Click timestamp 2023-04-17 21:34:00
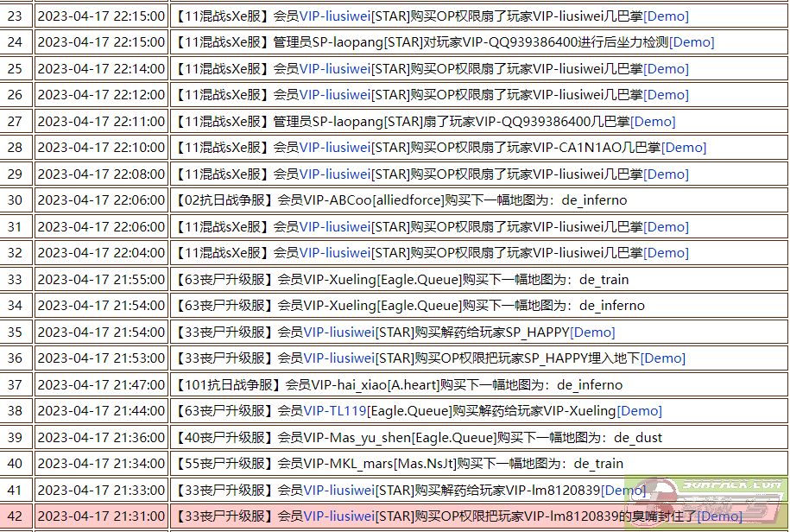 tap(101, 464)
